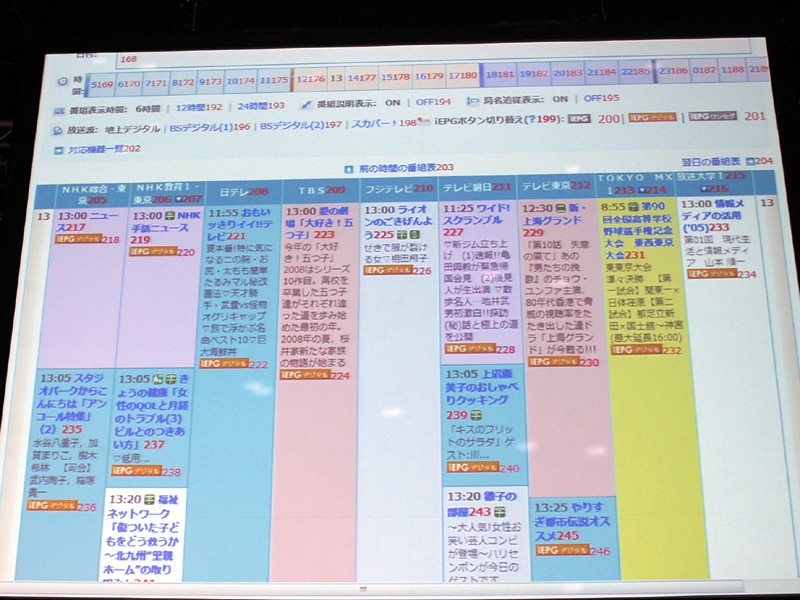
Task: Click the up-arrow icon beside 前の時間の番組表
Action: coord(348,169)
